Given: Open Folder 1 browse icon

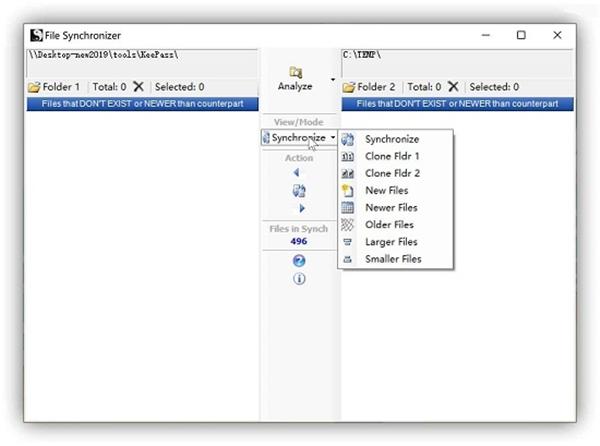Looking at the screenshot, I should click(34, 87).
